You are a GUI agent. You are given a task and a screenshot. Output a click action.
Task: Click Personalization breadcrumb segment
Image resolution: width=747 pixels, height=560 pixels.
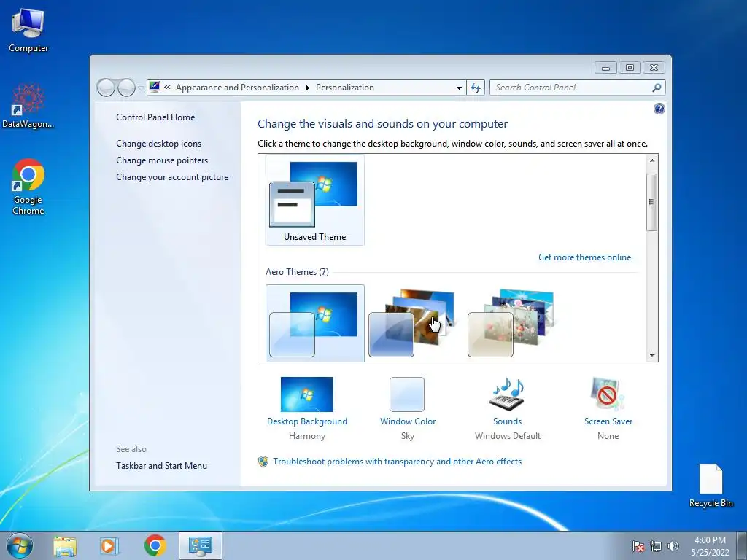345,87
